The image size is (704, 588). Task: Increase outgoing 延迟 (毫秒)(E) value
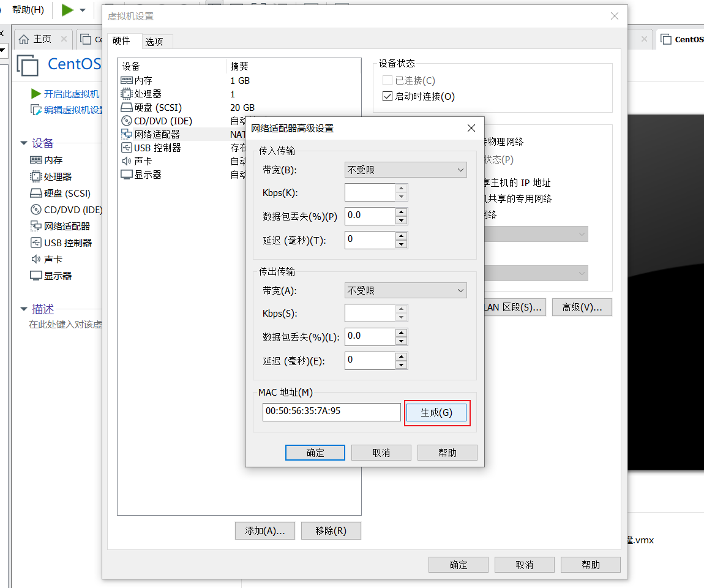tap(402, 356)
